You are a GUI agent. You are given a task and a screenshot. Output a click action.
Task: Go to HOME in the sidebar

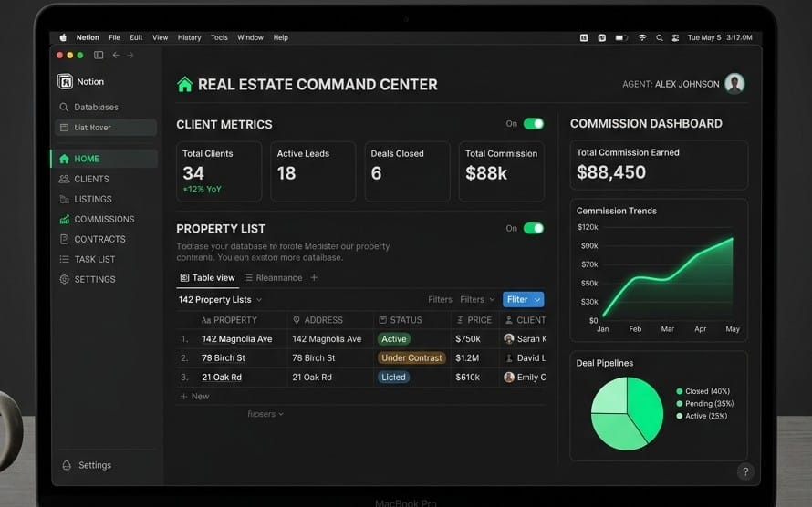pyautogui.click(x=105, y=159)
